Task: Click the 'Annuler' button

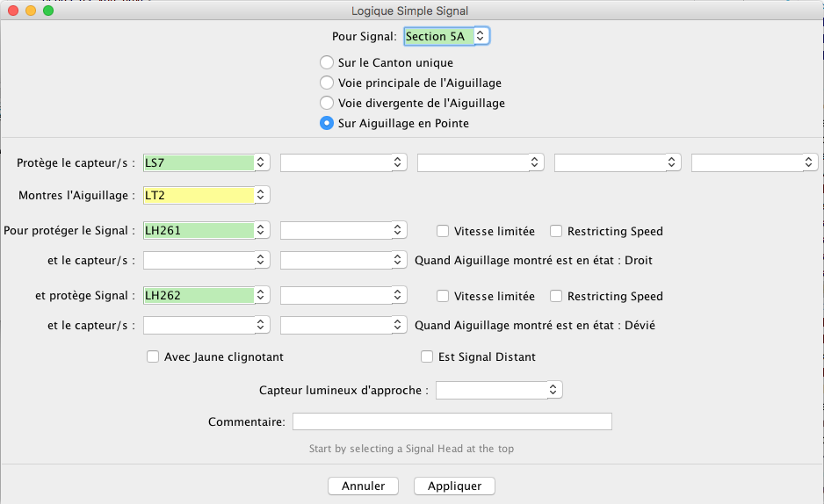Action: point(363,486)
